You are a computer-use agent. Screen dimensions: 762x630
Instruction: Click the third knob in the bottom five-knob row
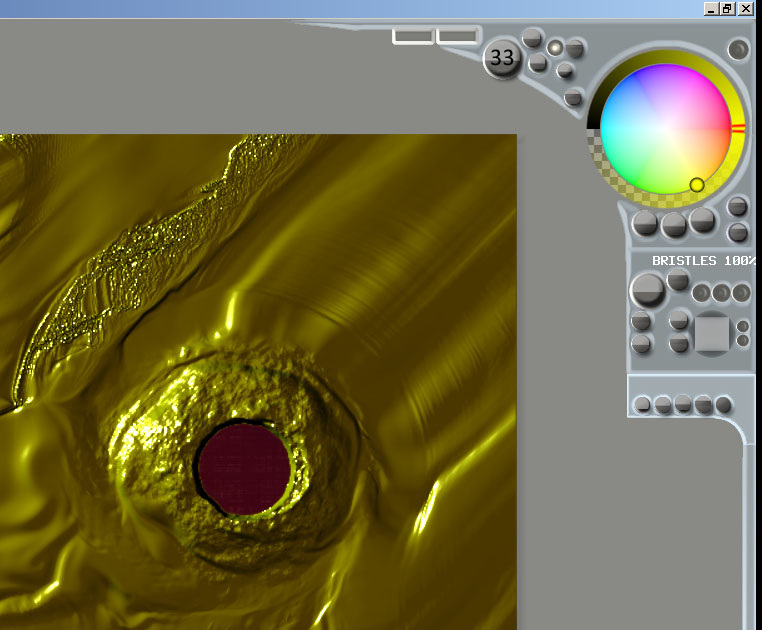682,403
